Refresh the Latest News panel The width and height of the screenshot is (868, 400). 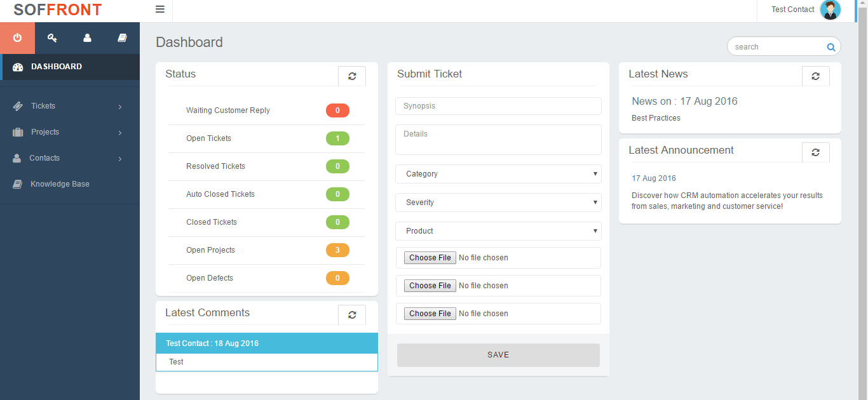pos(816,76)
